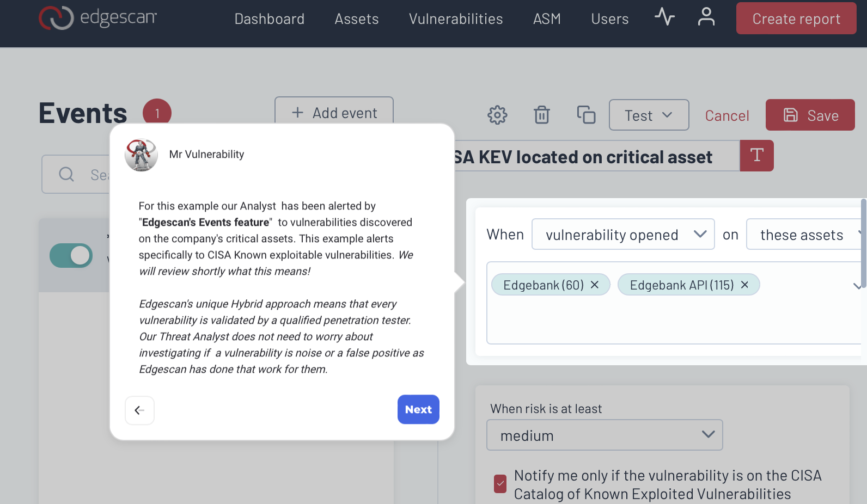Go back with the tour arrow button

pos(139,410)
